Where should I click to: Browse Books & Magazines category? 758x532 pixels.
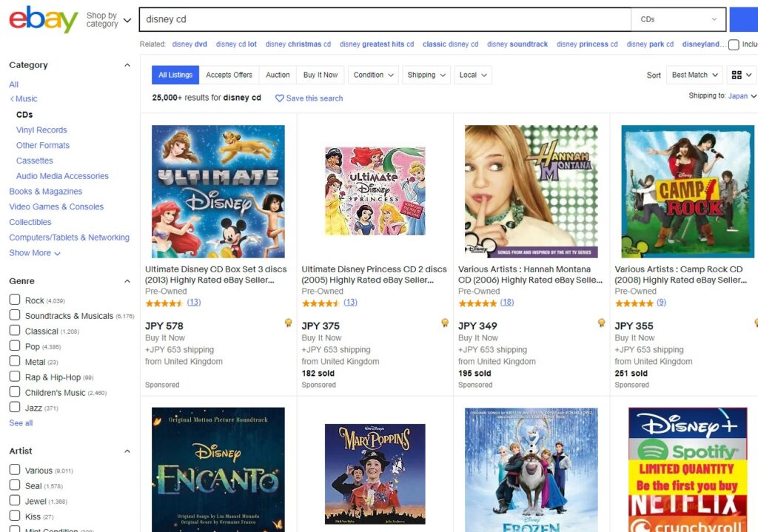click(45, 192)
